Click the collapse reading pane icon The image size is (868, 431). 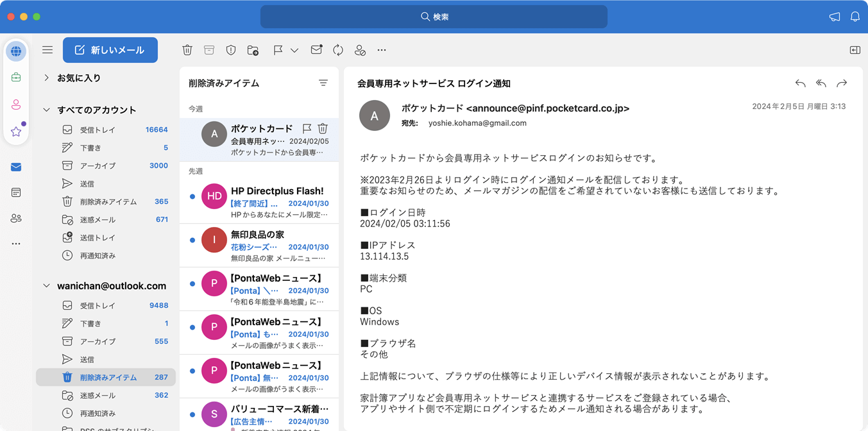(x=855, y=50)
